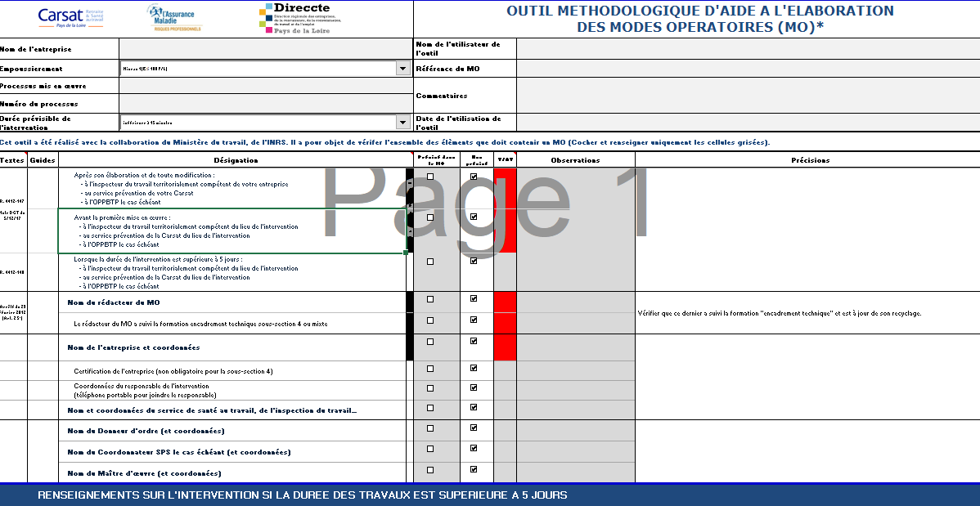The width and height of the screenshot is (980, 506).
Task: Tick the empty box for 'Nom du Coordonnateur SPS'
Action: click(430, 449)
